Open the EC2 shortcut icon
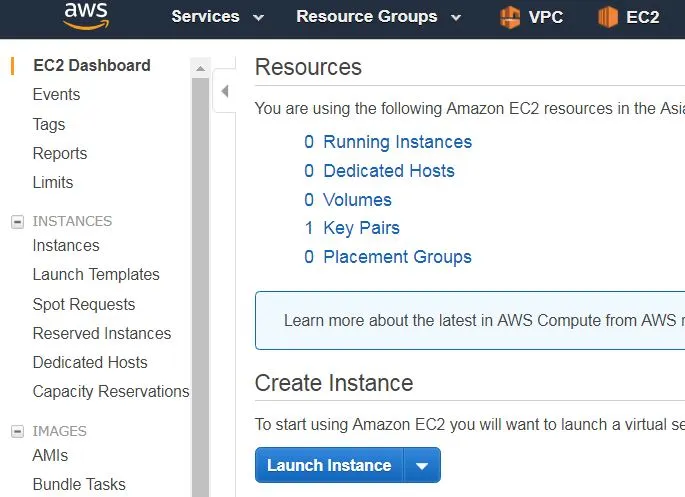The height and width of the screenshot is (497, 685). tap(608, 17)
